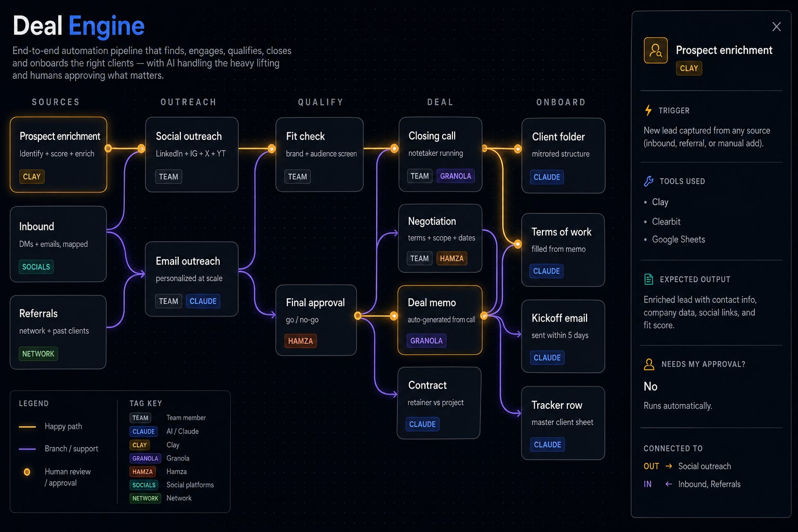
Task: Click the wrench Tools Used icon
Action: [648, 181]
